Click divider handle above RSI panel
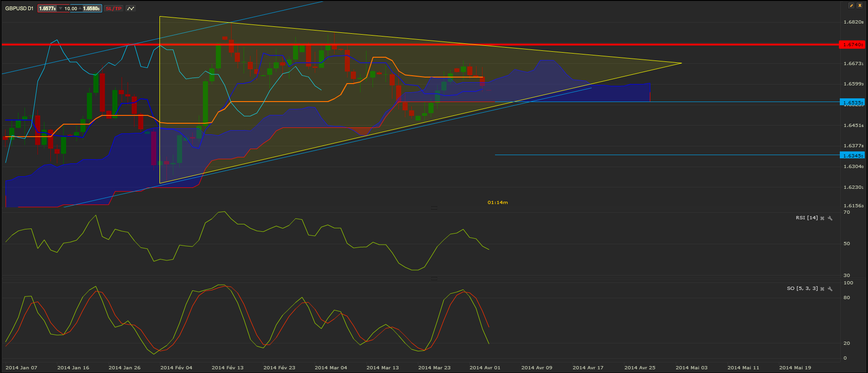868x373 pixels. (434, 208)
